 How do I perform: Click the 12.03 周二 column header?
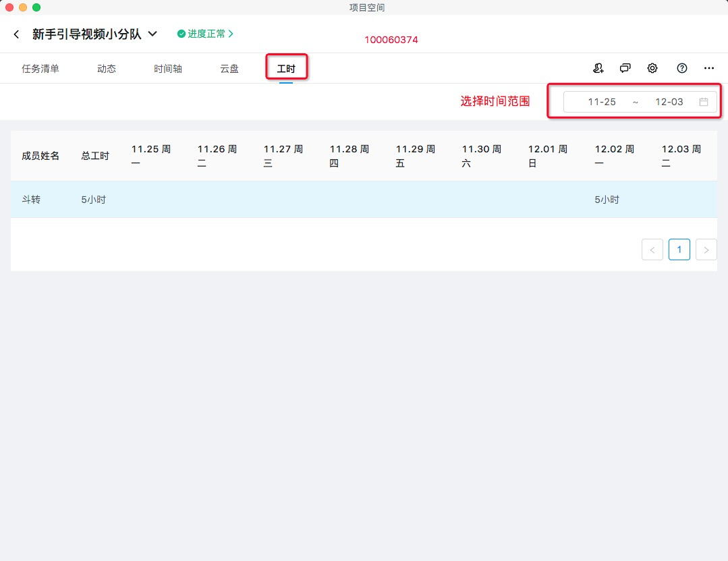[x=681, y=156]
